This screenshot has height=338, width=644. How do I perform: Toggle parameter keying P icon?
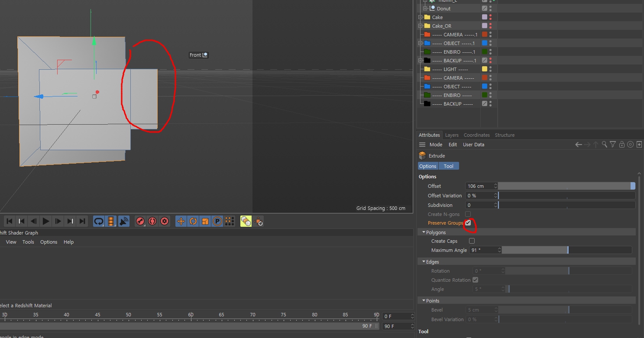pos(217,222)
